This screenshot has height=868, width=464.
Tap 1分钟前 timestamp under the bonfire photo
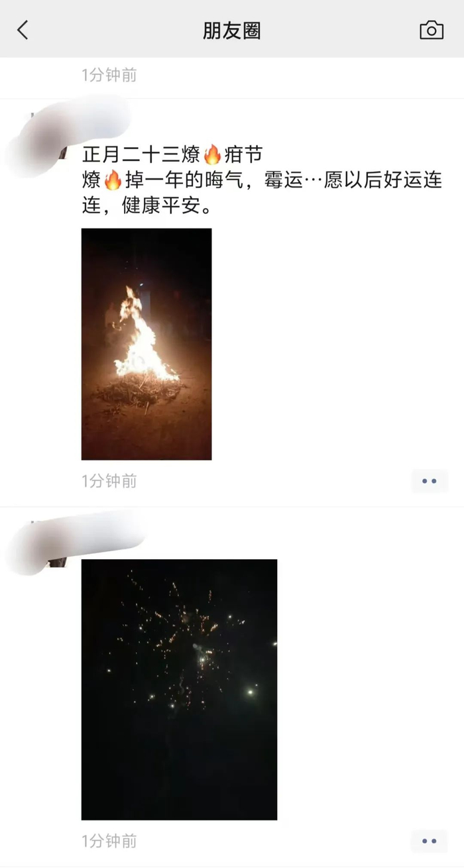tap(109, 481)
